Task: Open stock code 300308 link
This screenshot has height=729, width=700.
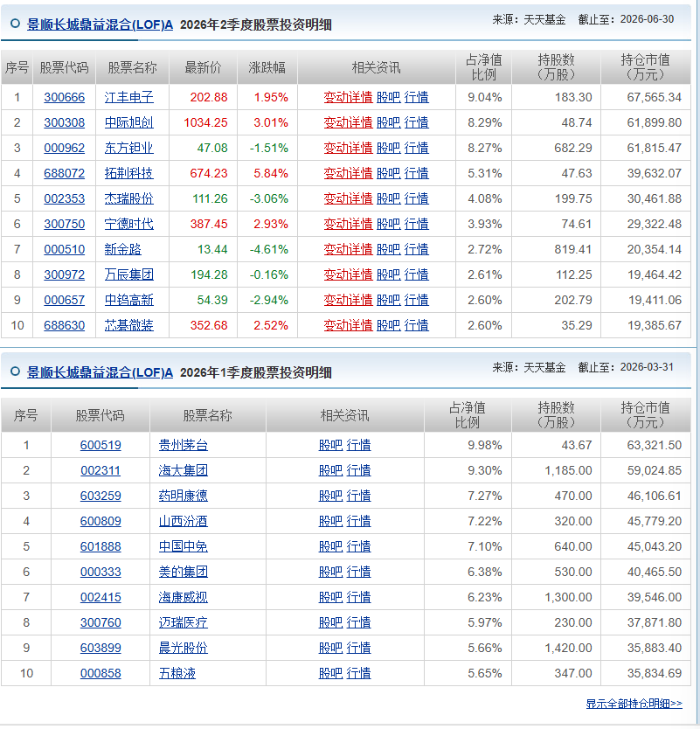Action: 64,122
